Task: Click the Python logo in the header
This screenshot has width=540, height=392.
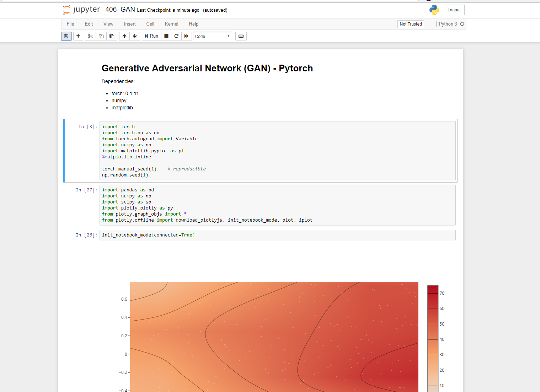Action: 434,10
